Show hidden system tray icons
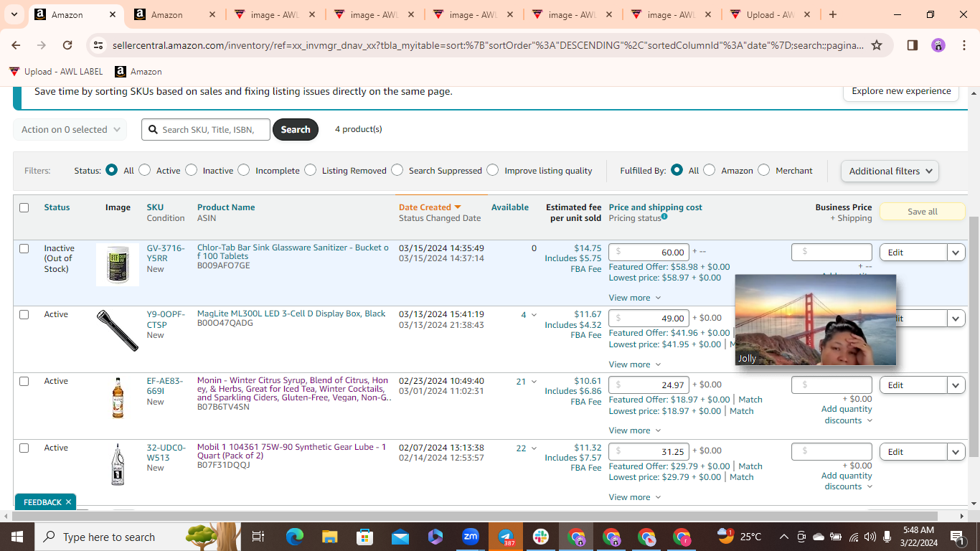Viewport: 980px width, 551px height. (783, 537)
